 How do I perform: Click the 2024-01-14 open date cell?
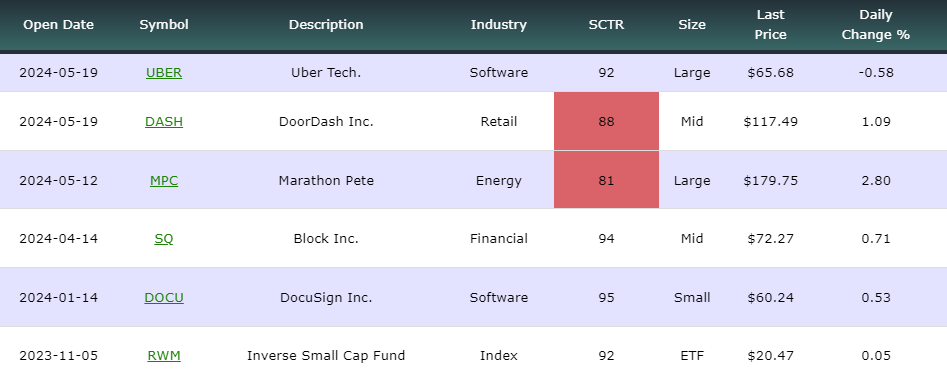pyautogui.click(x=59, y=298)
